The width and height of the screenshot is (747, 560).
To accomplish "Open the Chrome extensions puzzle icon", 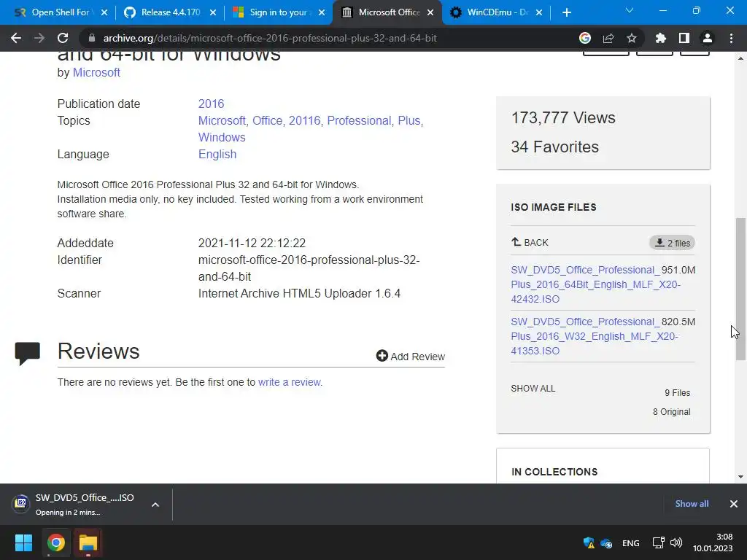I will coord(660,38).
